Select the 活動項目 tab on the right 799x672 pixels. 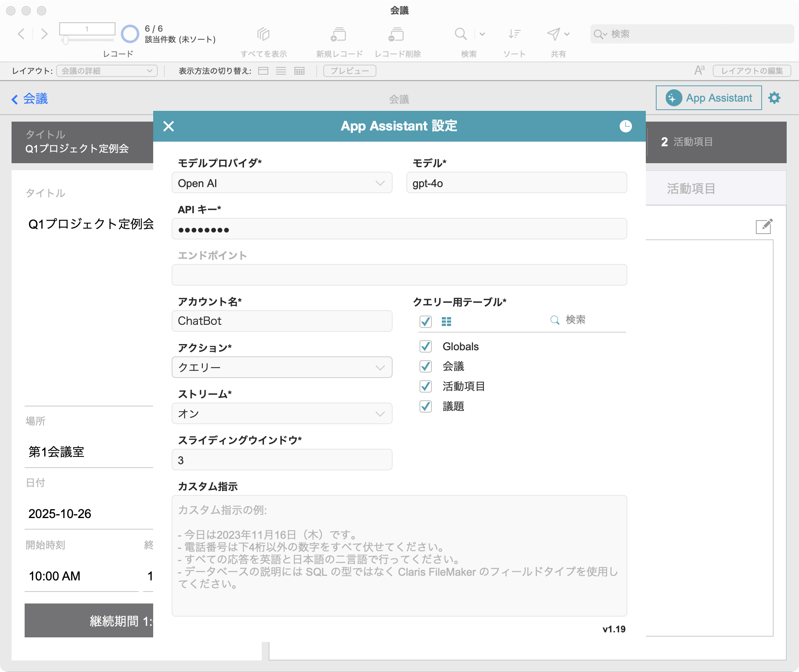click(690, 189)
